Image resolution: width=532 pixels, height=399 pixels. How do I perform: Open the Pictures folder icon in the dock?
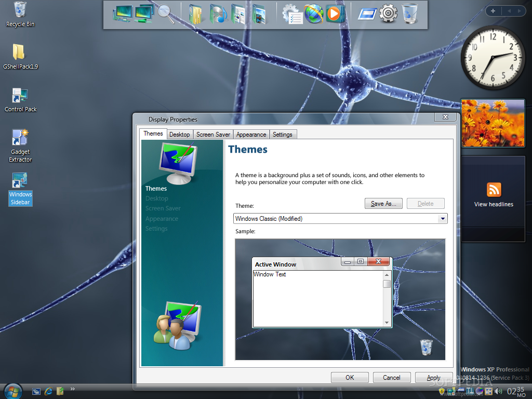(x=260, y=14)
